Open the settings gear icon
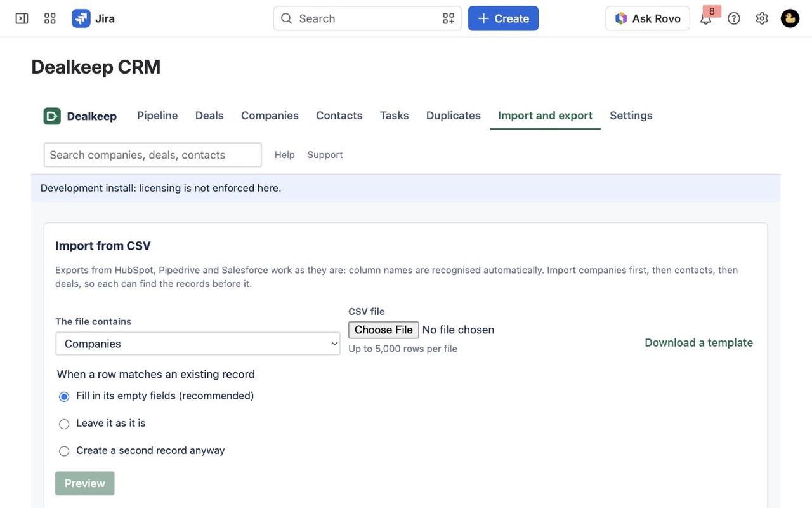 [762, 18]
